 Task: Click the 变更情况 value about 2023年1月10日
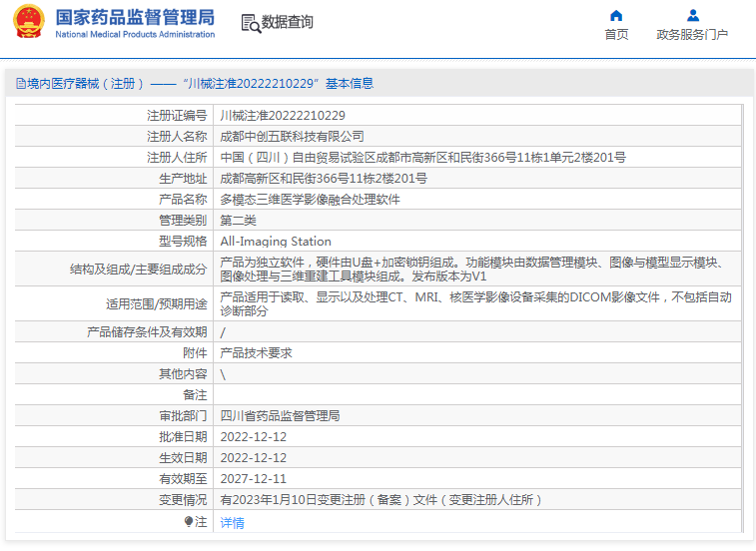(380, 499)
